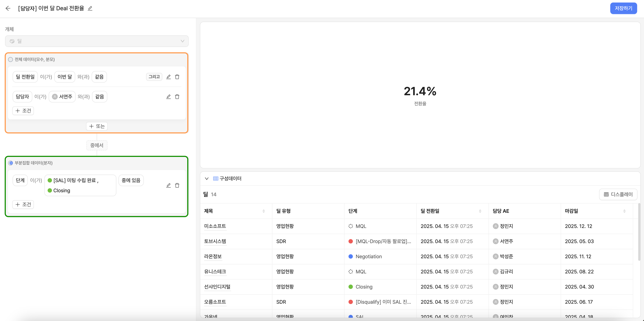
Task: Open the 토브시스템 deal link
Action: click(215, 241)
